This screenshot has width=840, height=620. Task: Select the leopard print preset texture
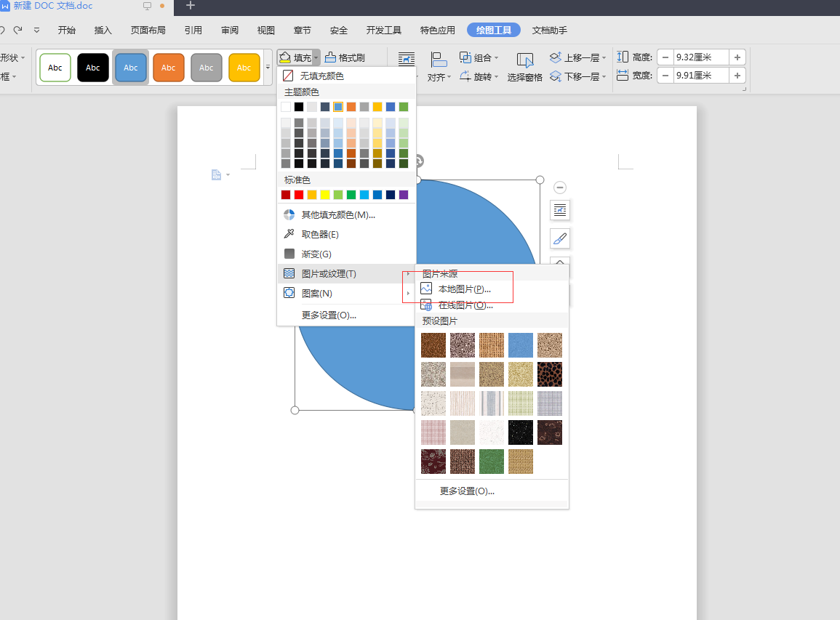[x=550, y=374]
